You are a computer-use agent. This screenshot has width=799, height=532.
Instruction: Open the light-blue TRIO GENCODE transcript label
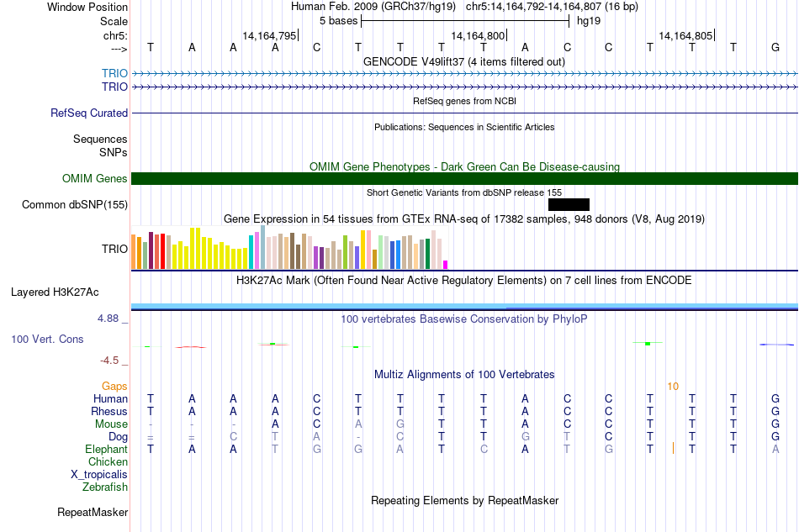114,73
